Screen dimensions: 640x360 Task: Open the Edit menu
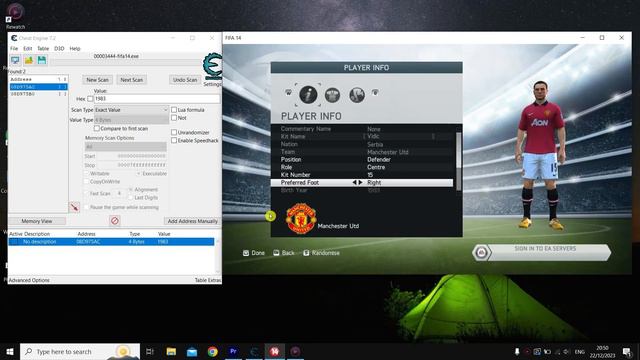tap(27, 49)
